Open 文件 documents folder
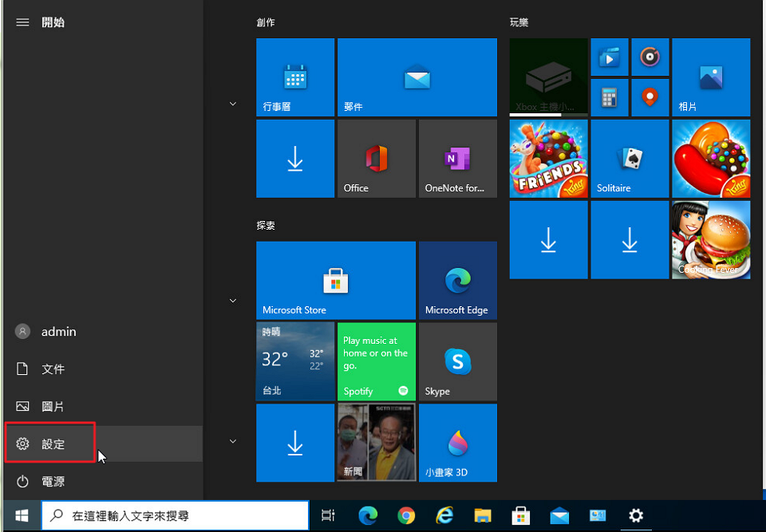 tap(103, 368)
